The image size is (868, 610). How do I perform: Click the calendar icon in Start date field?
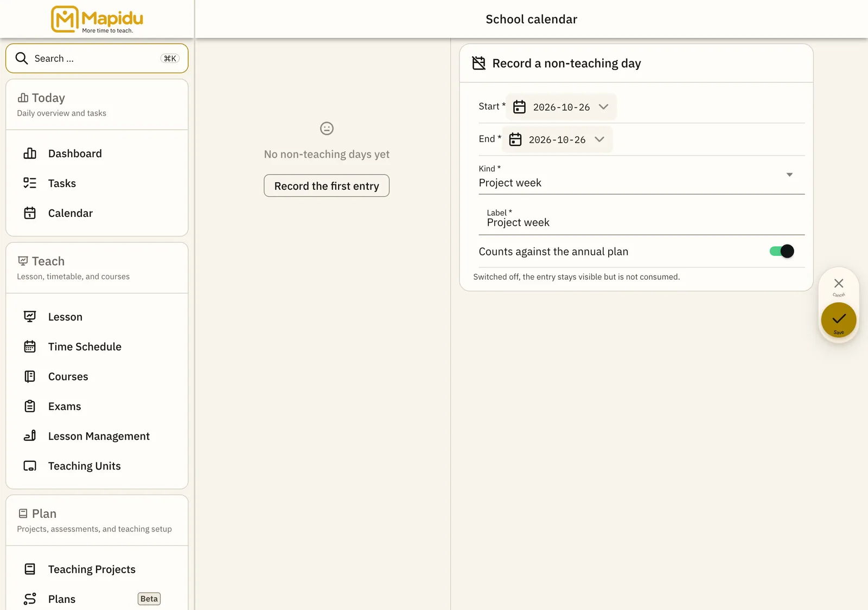[x=519, y=107]
